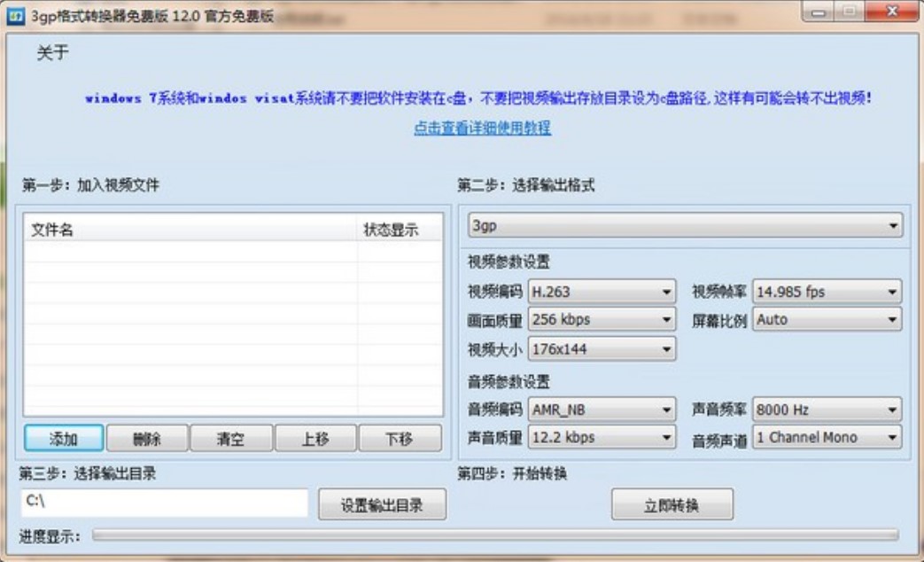Click the 清空 button
The width and height of the screenshot is (924, 562).
[x=231, y=439]
